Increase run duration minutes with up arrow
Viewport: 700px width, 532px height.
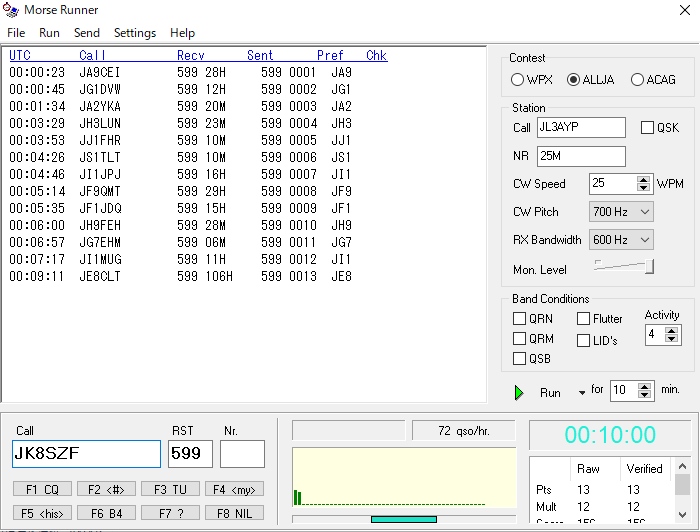[644, 387]
